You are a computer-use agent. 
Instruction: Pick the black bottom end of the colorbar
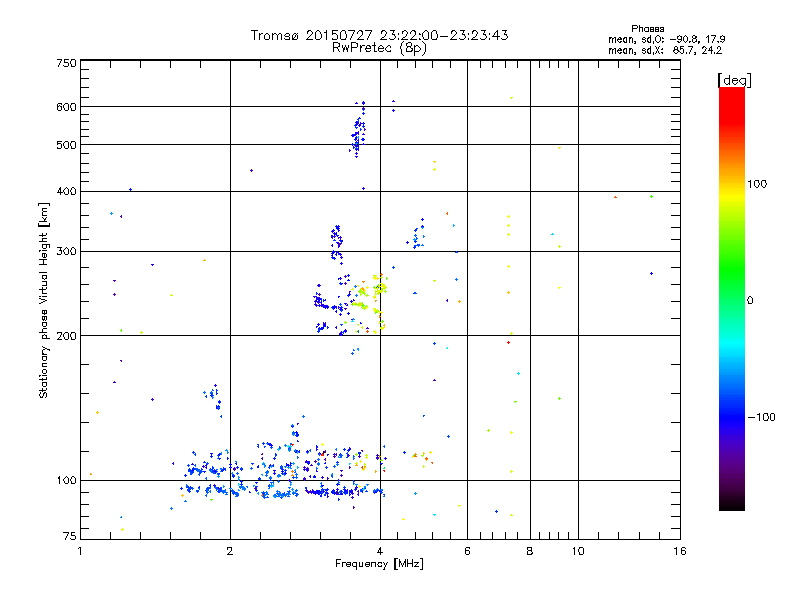732,503
